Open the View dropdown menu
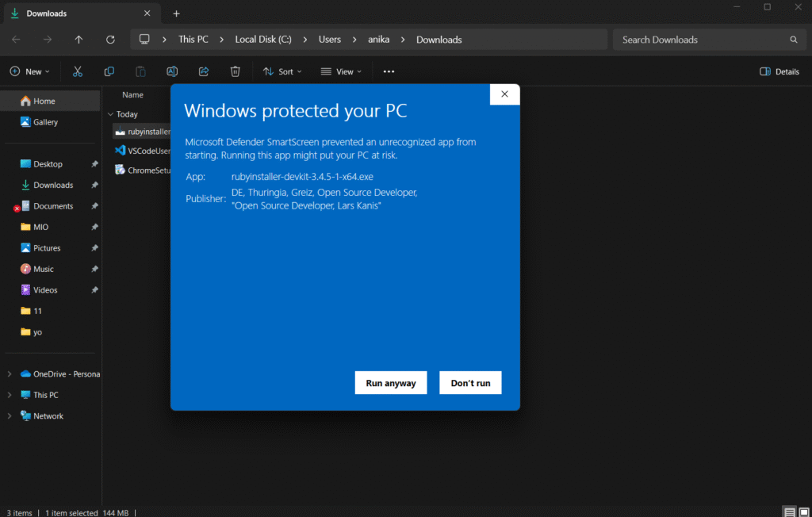Screen dimensions: 812x517 (341, 71)
